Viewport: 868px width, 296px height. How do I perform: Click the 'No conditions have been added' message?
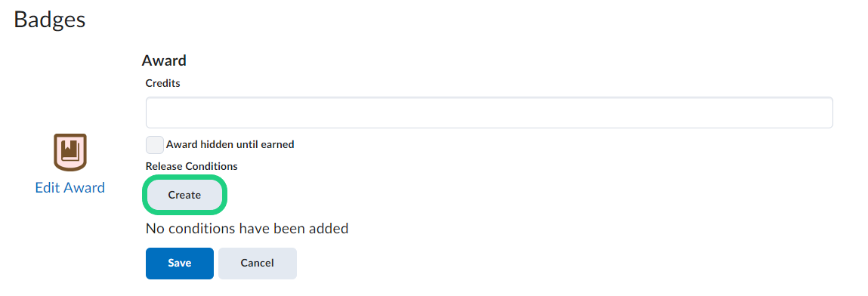click(x=247, y=228)
